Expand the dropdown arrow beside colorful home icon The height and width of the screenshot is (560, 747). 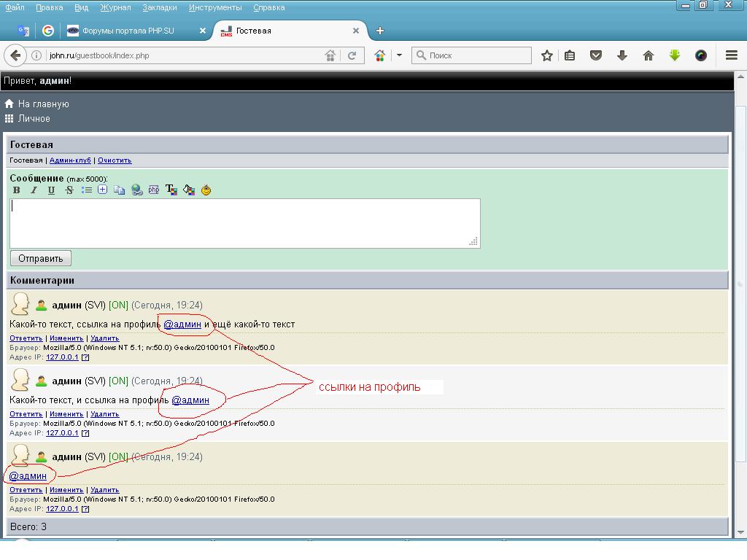399,55
